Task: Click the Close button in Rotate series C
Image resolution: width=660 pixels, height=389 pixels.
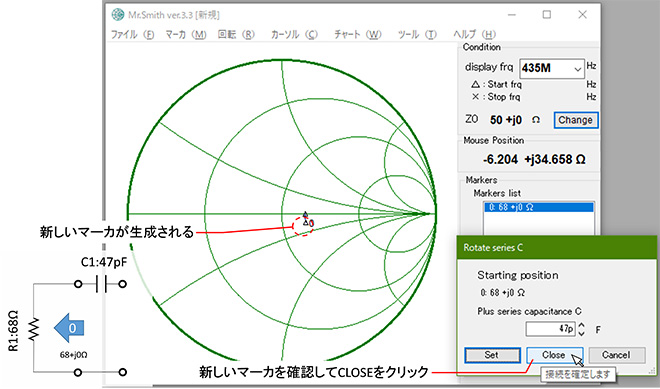Action: coord(555,355)
